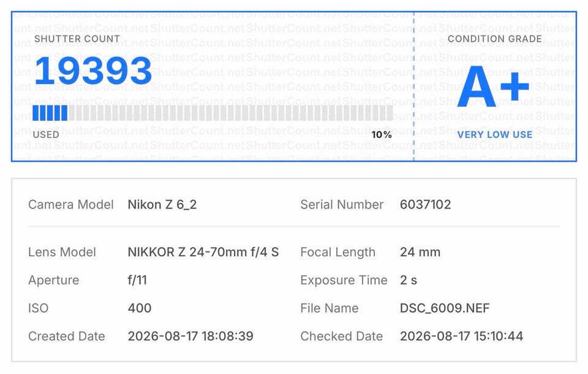The image size is (588, 374).
Task: Select the file name DSC_6009.NEF
Action: pyautogui.click(x=445, y=308)
